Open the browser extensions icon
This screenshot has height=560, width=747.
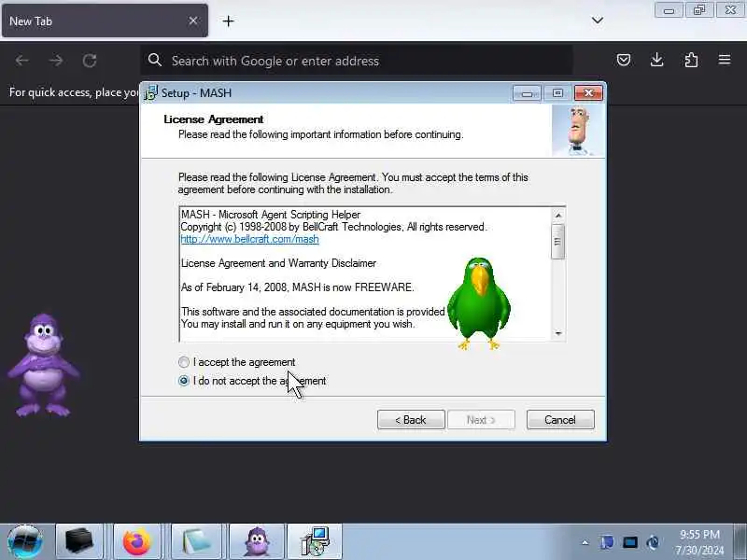tap(691, 60)
